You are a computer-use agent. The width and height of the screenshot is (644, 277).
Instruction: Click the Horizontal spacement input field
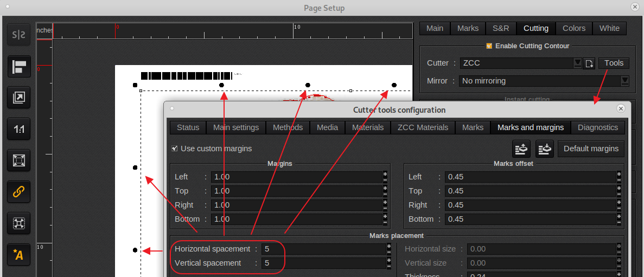pos(323,249)
